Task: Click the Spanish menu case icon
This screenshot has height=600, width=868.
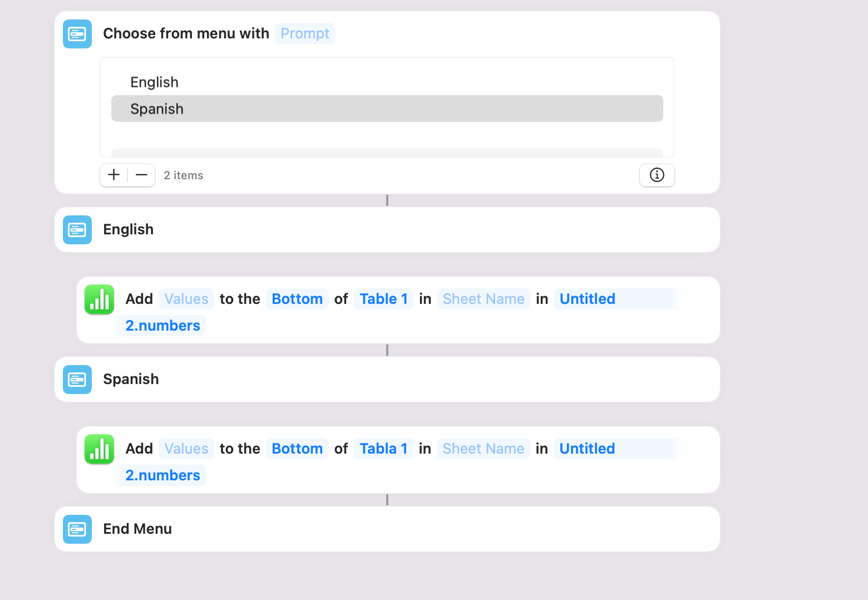Action: (77, 380)
